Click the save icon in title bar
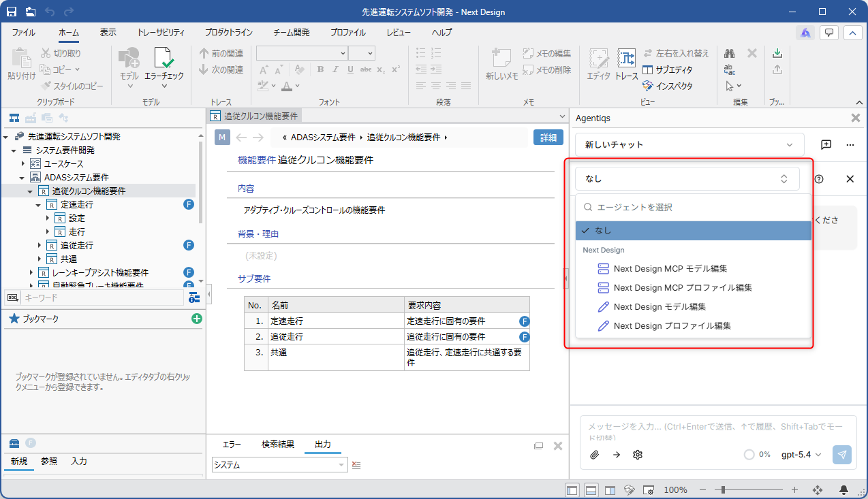Screen dimensions: 868x499 (12, 12)
